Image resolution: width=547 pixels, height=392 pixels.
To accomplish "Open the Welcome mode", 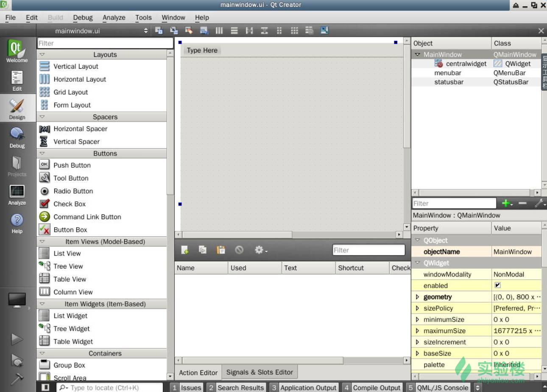I will point(17,51).
